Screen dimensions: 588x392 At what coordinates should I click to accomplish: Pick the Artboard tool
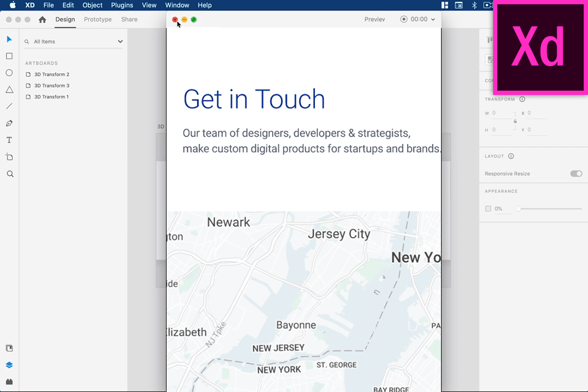click(9, 157)
